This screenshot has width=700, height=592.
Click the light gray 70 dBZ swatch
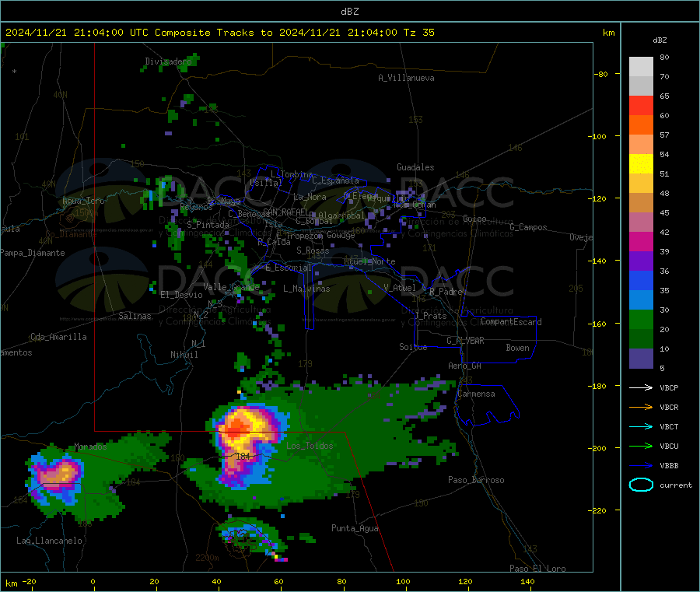pos(641,67)
